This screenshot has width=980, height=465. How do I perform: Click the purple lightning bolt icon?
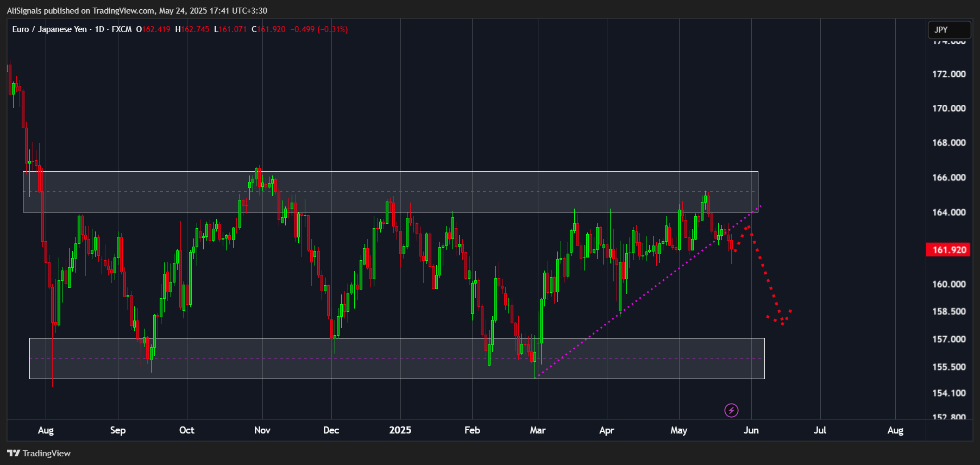[x=731, y=410]
